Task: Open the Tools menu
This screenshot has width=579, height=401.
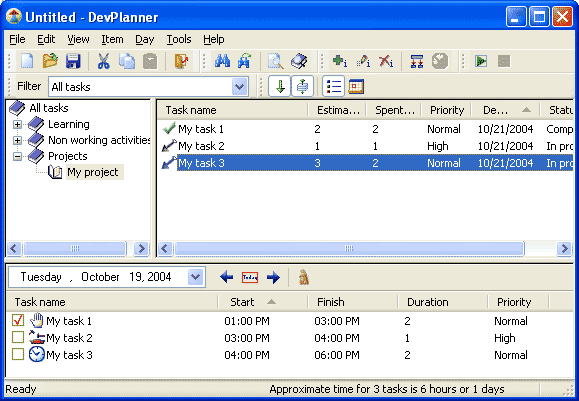Action: pyautogui.click(x=179, y=39)
